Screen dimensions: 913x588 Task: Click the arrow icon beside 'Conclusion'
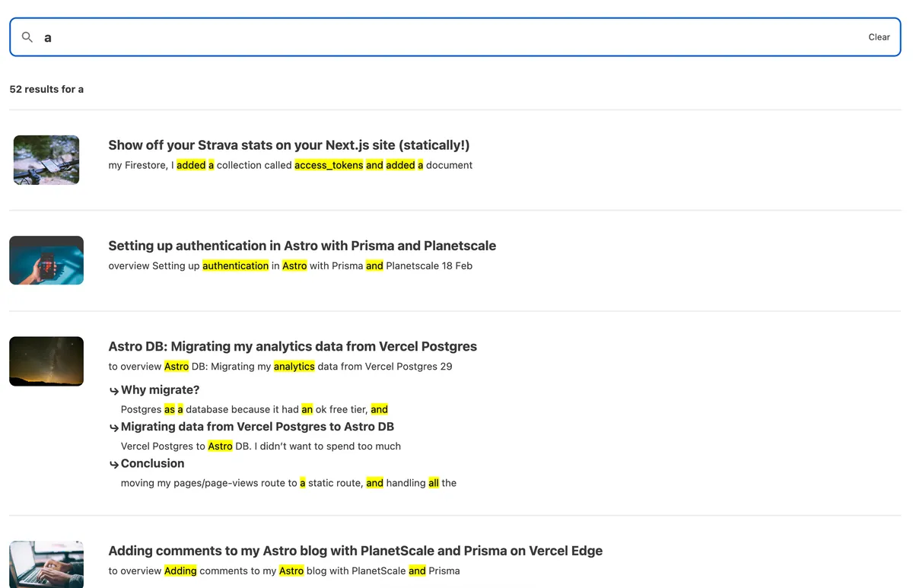pyautogui.click(x=113, y=463)
